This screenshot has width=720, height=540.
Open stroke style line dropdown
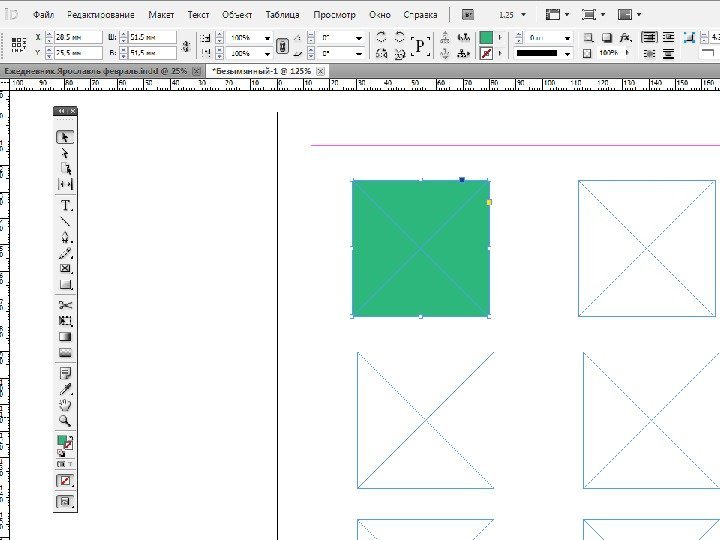[568, 54]
